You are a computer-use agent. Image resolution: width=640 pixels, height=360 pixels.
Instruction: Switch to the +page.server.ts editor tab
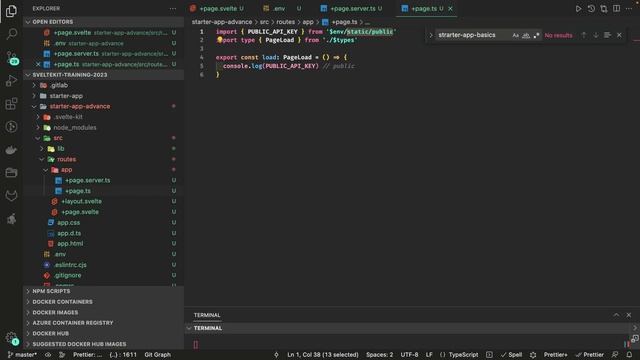[352, 9]
